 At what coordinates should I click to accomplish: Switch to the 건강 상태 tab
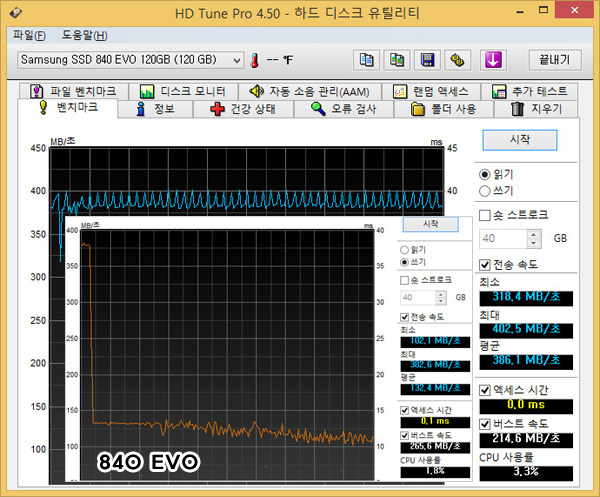[x=243, y=109]
